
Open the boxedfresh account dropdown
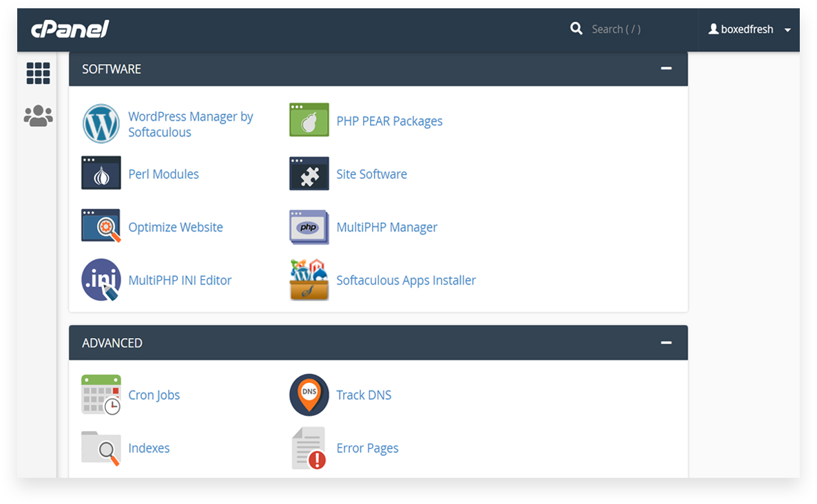pos(749,29)
